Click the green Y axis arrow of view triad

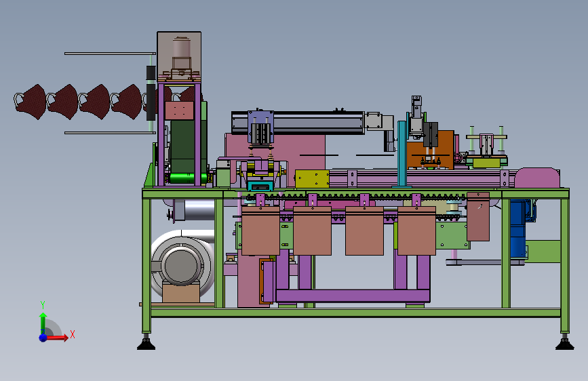pos(43,322)
